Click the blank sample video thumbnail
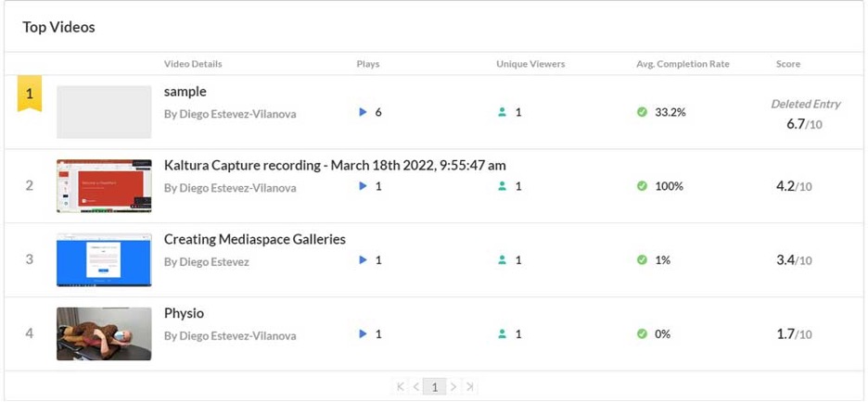The width and height of the screenshot is (868, 402). pos(104,112)
